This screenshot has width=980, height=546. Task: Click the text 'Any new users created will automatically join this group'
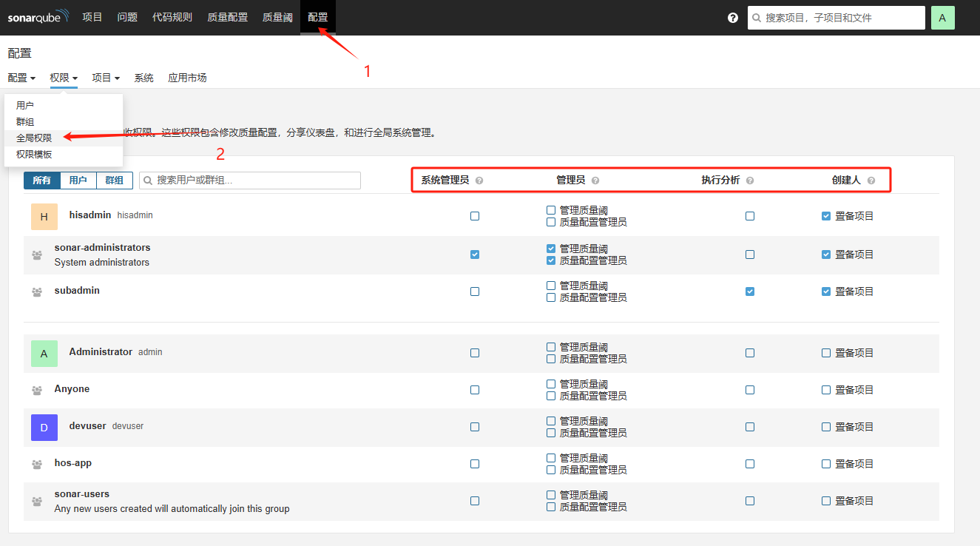(172, 509)
